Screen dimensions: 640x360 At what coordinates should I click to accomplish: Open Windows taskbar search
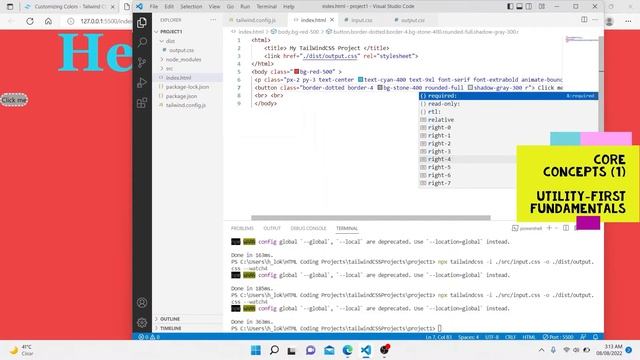click(274, 350)
